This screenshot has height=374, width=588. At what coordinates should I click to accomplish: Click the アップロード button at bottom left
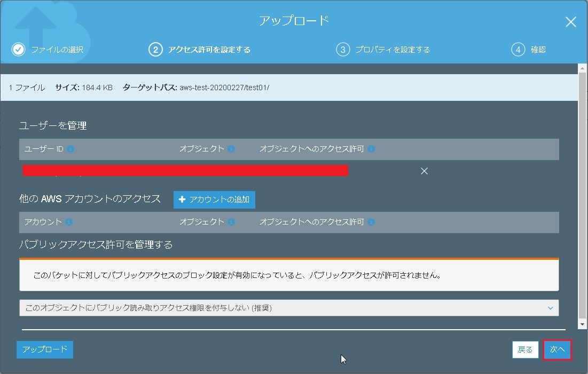click(45, 349)
